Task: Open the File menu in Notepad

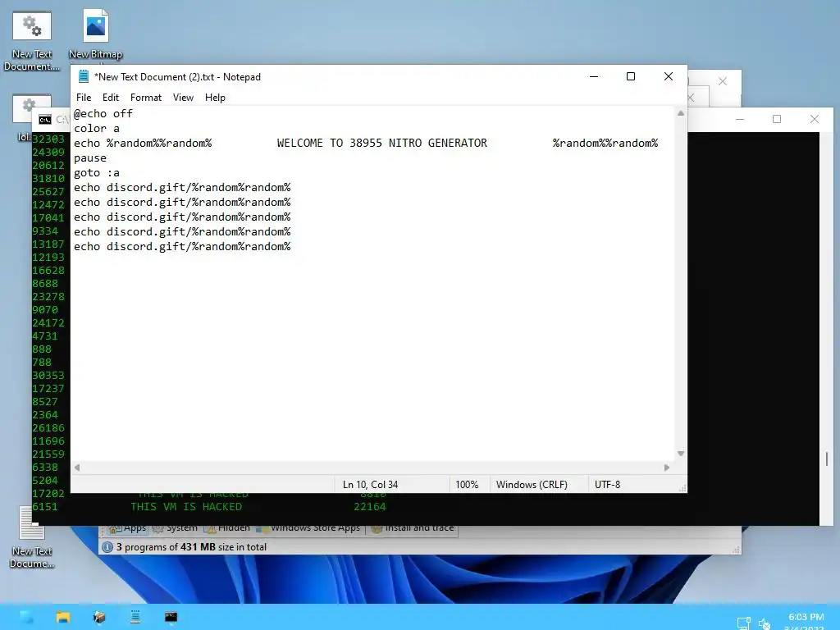Action: pyautogui.click(x=84, y=98)
